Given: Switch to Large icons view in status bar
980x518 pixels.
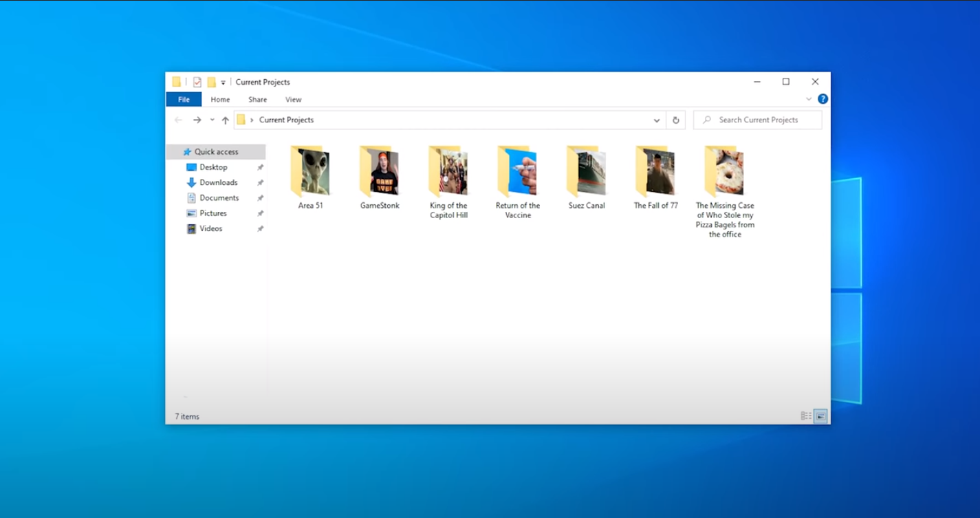Looking at the screenshot, I should [820, 416].
